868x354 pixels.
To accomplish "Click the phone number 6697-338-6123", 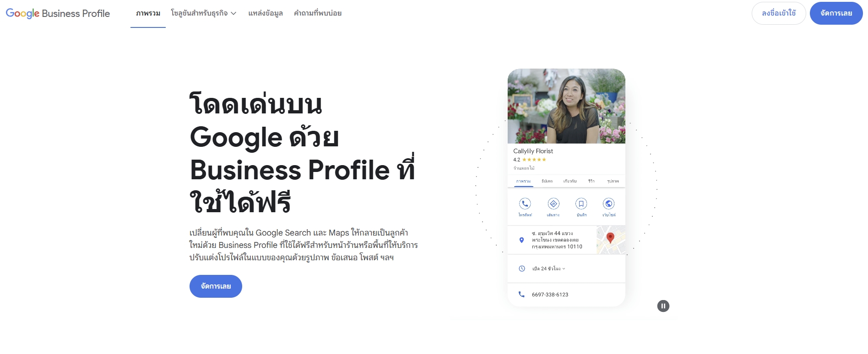I will point(550,295).
